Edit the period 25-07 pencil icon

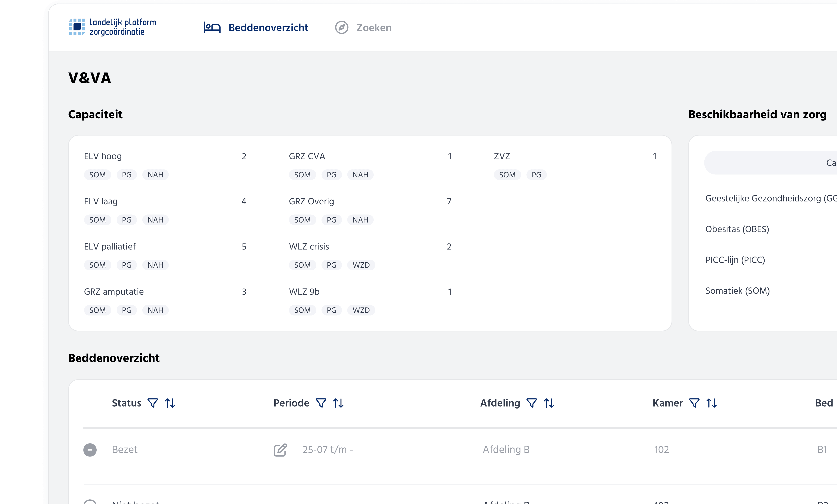tap(280, 450)
